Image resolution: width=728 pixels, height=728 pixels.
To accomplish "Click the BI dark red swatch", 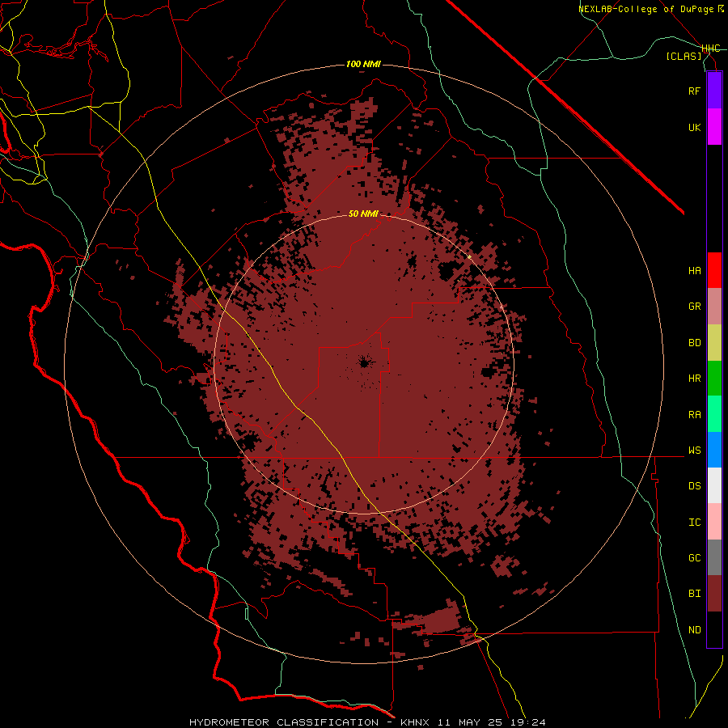I will point(714,594).
